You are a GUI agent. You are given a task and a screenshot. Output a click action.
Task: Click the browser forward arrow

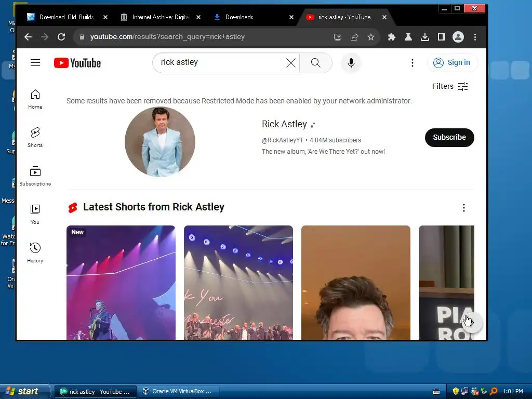(45, 37)
